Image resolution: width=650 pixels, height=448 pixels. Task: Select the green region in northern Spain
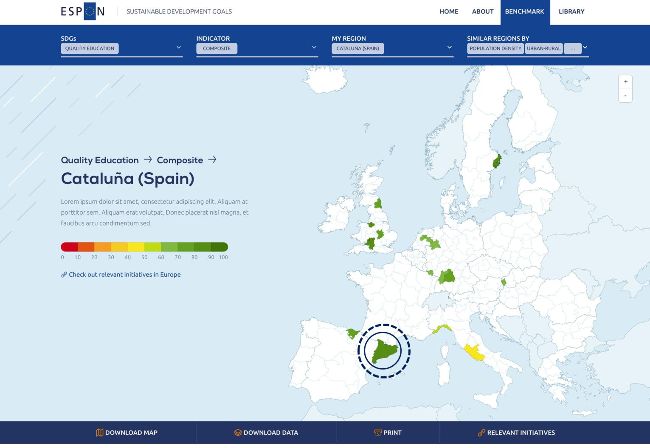(x=353, y=333)
